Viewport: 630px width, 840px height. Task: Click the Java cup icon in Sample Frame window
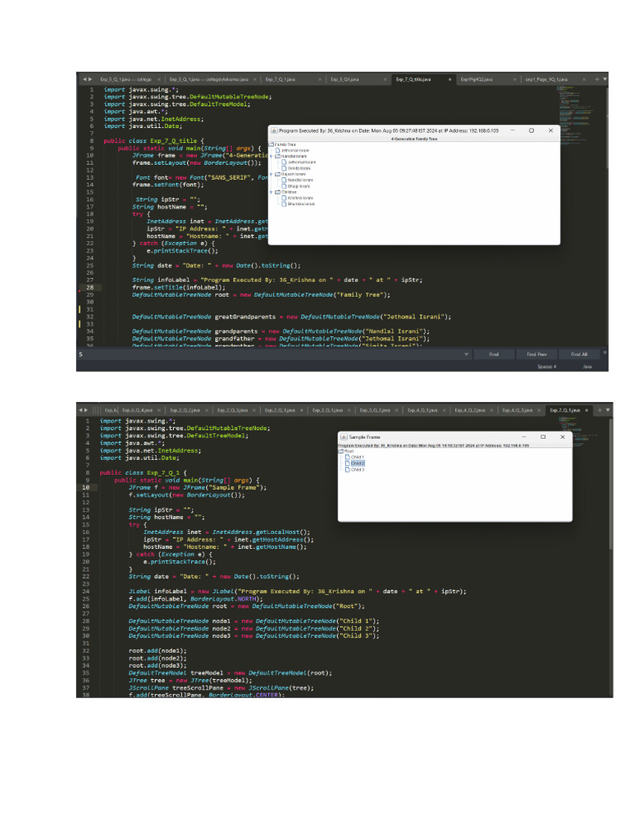(344, 437)
